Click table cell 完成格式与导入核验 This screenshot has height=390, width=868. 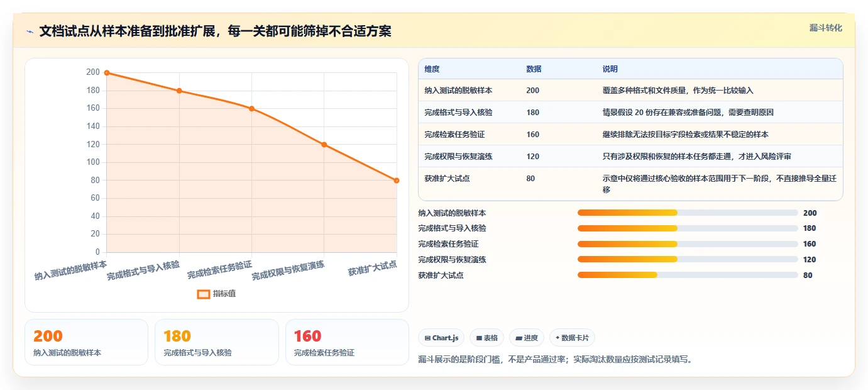(x=458, y=113)
